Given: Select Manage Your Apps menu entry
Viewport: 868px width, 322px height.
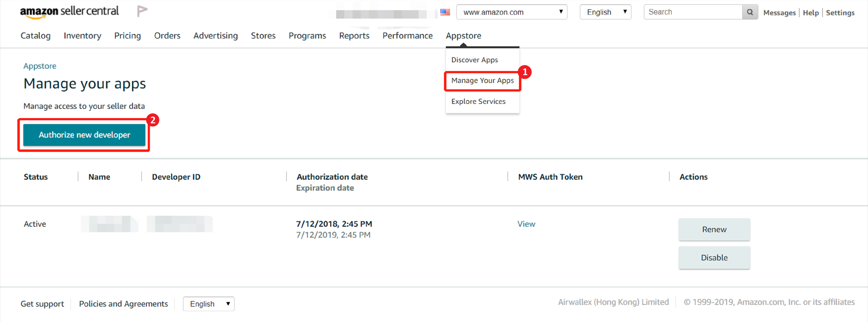Looking at the screenshot, I should pos(482,81).
